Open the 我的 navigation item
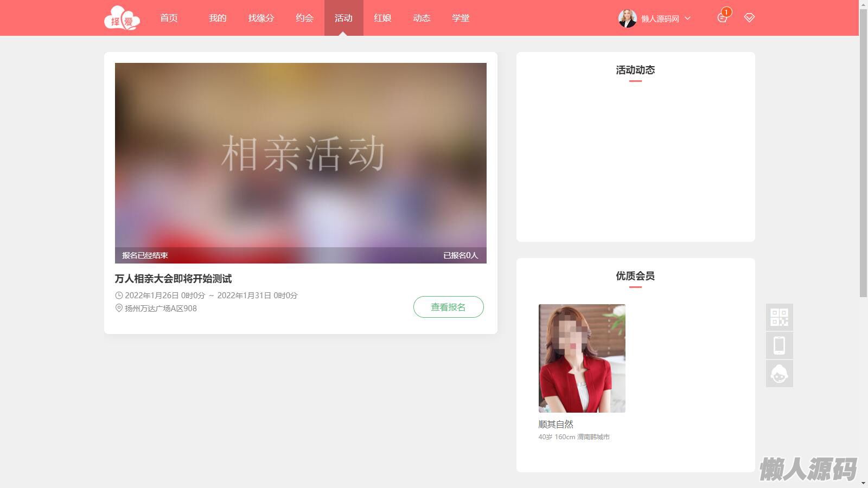 (218, 18)
